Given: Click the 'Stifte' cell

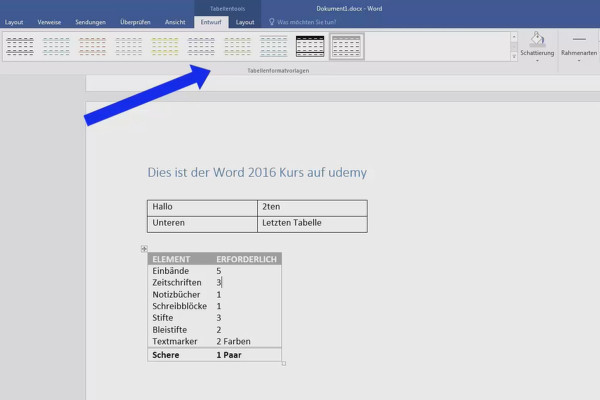Looking at the screenshot, I should pos(163,318).
